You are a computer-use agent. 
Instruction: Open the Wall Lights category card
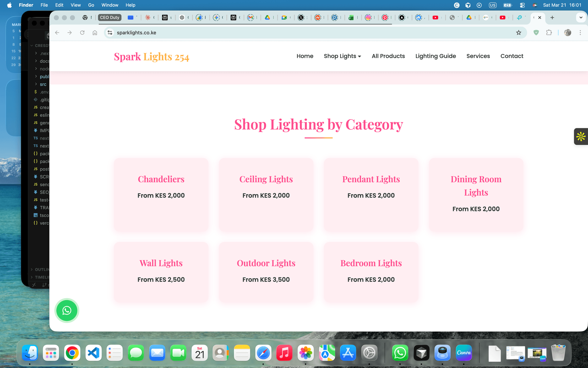pos(161,272)
